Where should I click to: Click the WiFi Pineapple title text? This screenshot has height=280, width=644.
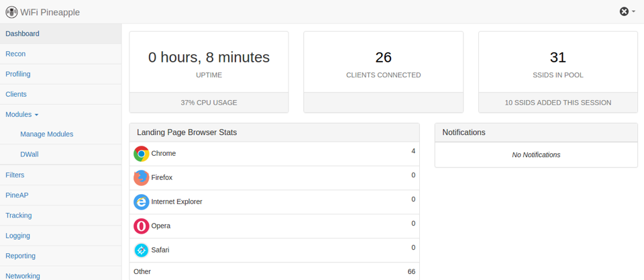tap(50, 12)
